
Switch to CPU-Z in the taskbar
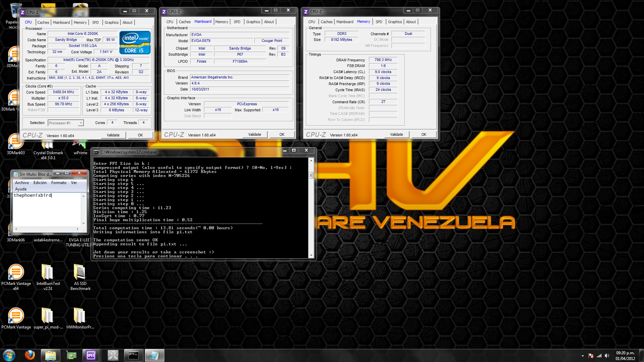pyautogui.click(x=91, y=355)
